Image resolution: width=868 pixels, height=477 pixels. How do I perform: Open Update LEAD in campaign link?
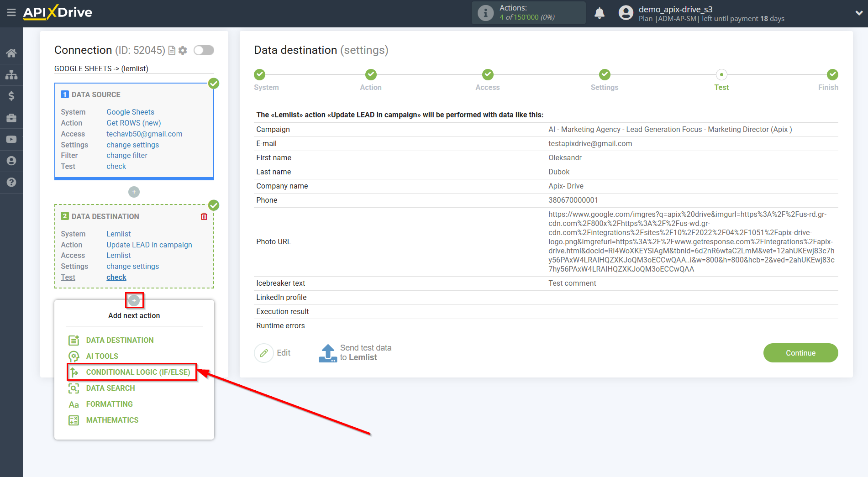149,245
